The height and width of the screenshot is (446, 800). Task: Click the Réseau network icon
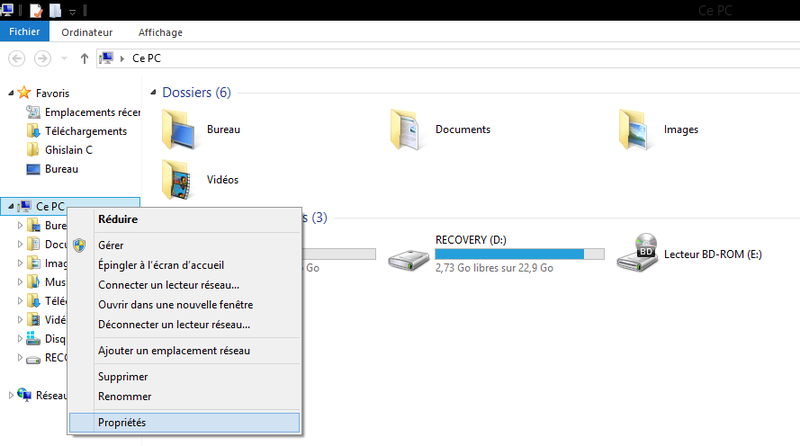click(x=24, y=394)
